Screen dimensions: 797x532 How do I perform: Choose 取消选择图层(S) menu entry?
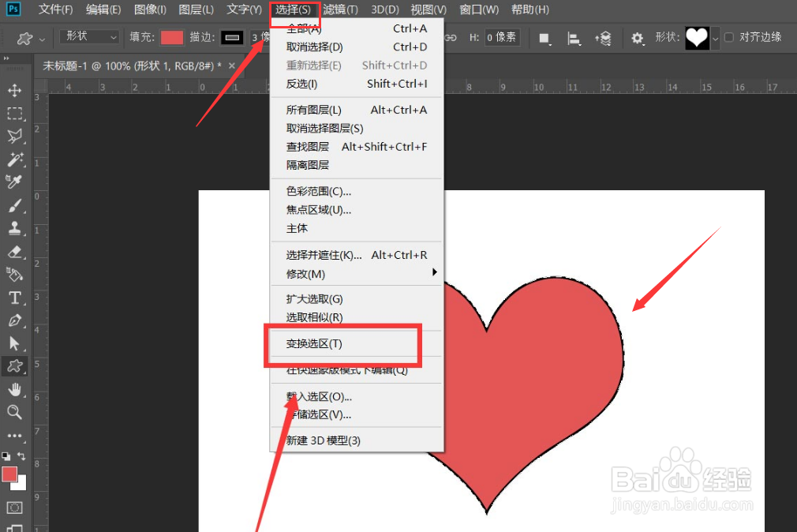[357, 128]
